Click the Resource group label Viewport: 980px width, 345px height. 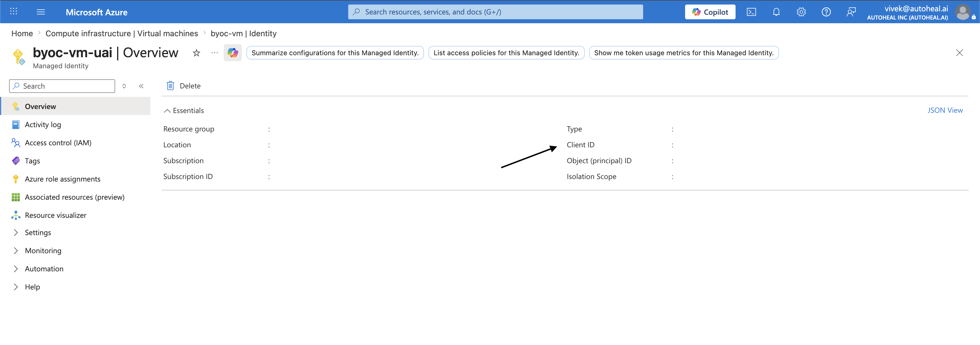point(189,129)
